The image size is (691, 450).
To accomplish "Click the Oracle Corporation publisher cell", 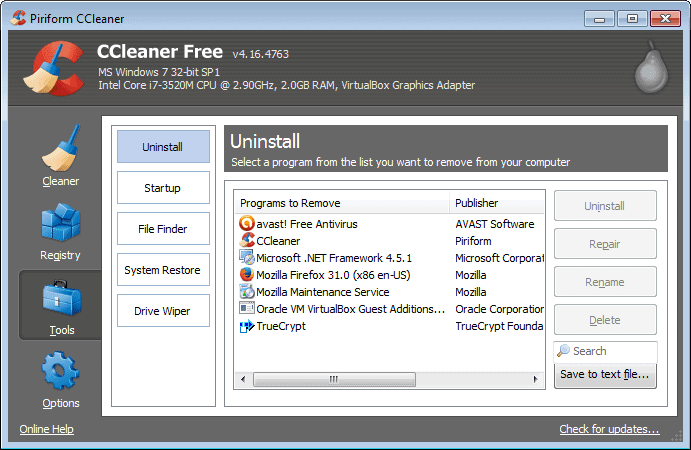I will point(500,309).
